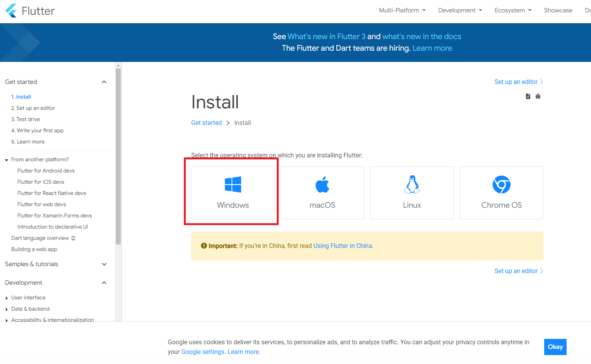Viewport: 591px width, 364px height.
Task: Open Google settings link in cookie notice
Action: pyautogui.click(x=203, y=352)
